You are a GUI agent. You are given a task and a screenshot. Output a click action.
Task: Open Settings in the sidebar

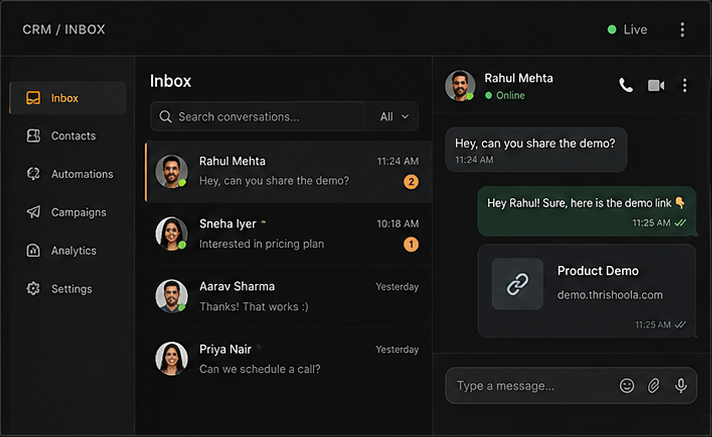[68, 288]
